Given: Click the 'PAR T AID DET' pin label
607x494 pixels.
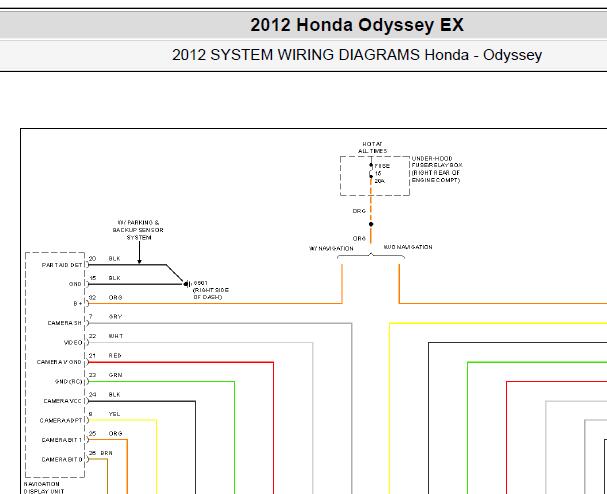Looking at the screenshot, I should coord(62,265).
